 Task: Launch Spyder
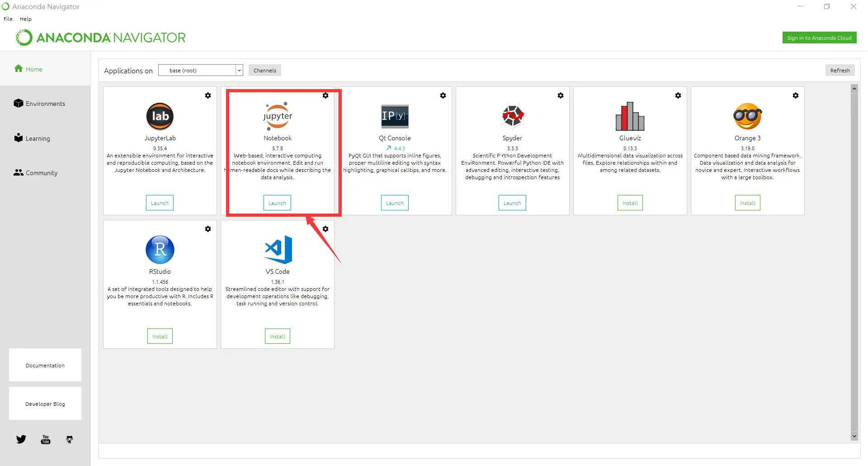click(x=512, y=203)
